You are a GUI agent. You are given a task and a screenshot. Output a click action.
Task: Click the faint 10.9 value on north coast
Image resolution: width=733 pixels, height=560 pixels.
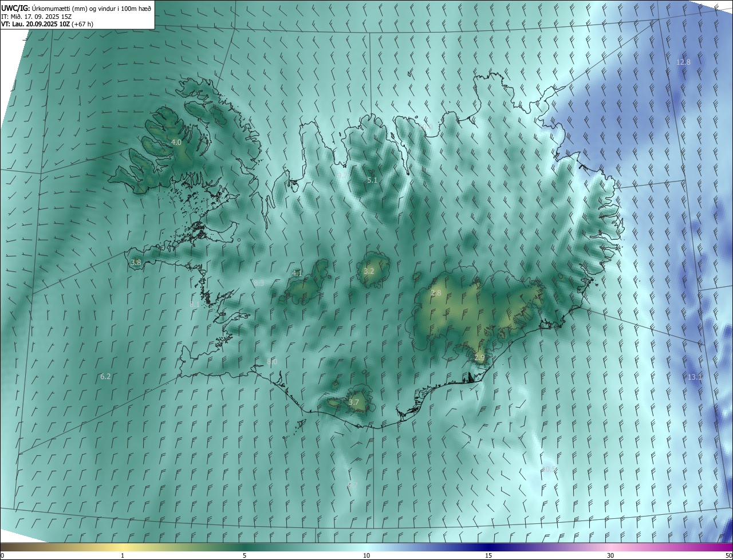coord(425,125)
